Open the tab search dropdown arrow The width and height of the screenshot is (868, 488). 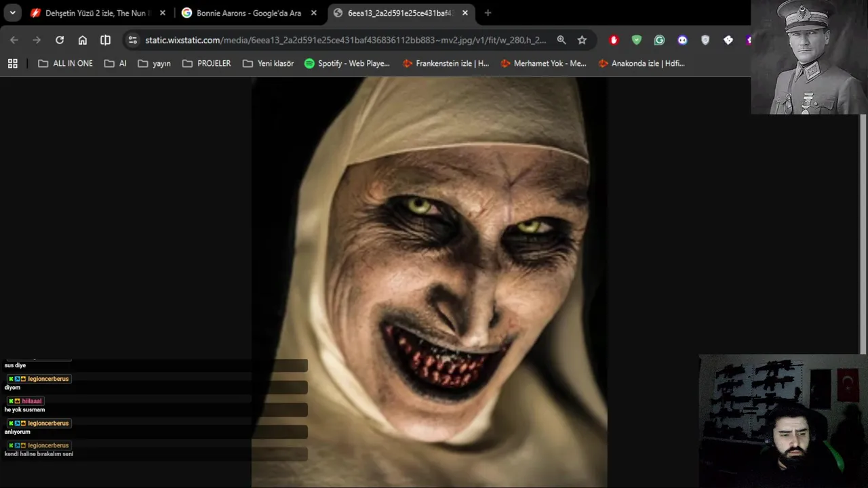coord(12,13)
